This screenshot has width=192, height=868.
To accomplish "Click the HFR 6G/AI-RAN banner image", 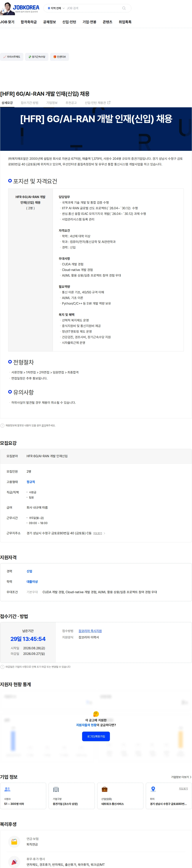I will tap(96, 129).
